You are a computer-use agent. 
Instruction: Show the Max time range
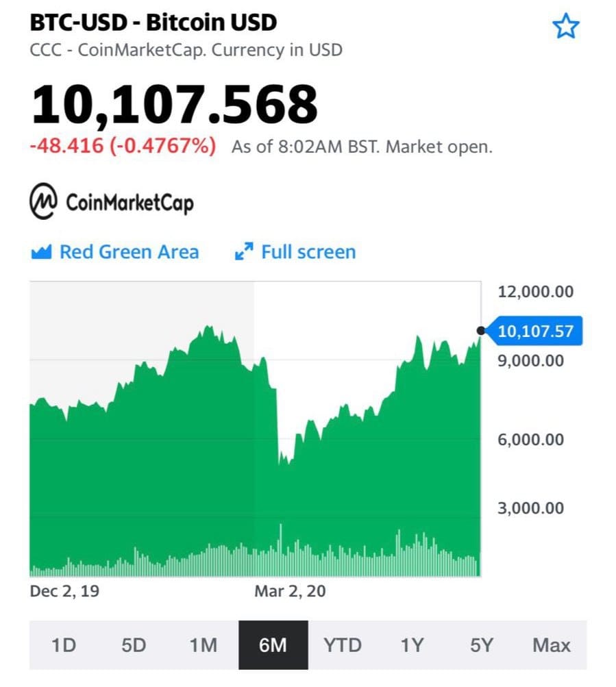pyautogui.click(x=552, y=645)
